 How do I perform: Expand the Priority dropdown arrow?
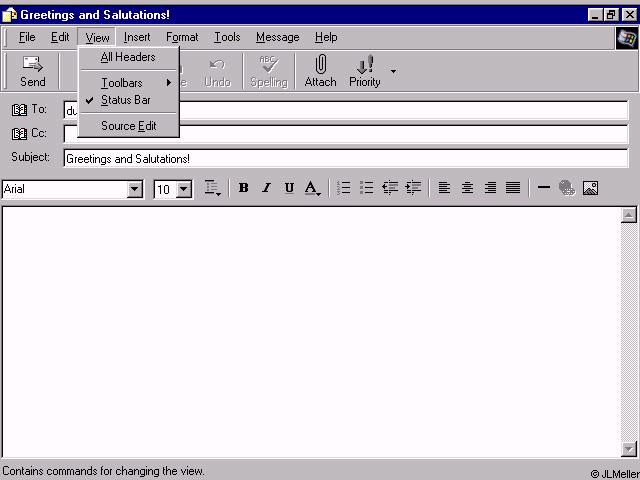[393, 71]
